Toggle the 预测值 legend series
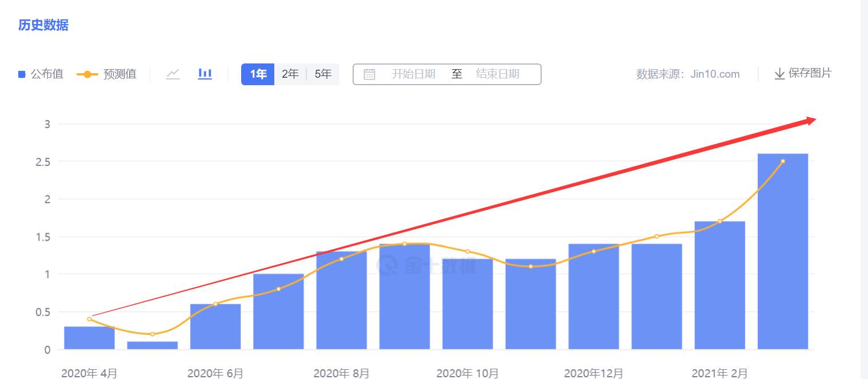868x379 pixels. click(x=106, y=74)
